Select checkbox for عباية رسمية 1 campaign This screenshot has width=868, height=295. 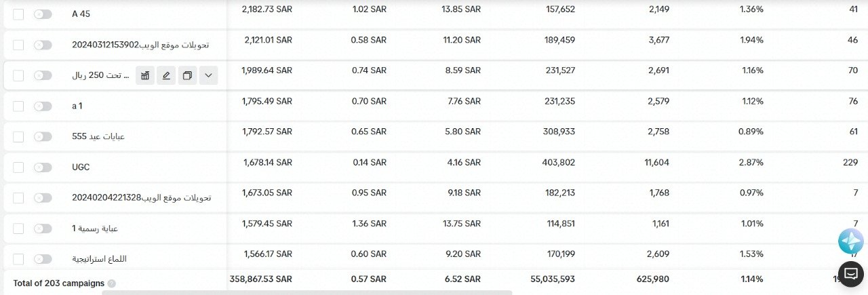(x=18, y=229)
